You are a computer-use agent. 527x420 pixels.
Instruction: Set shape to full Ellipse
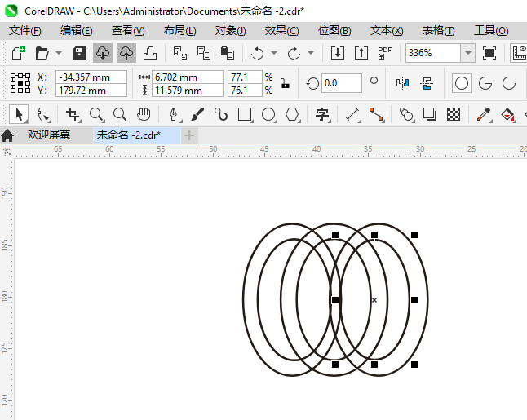click(462, 83)
